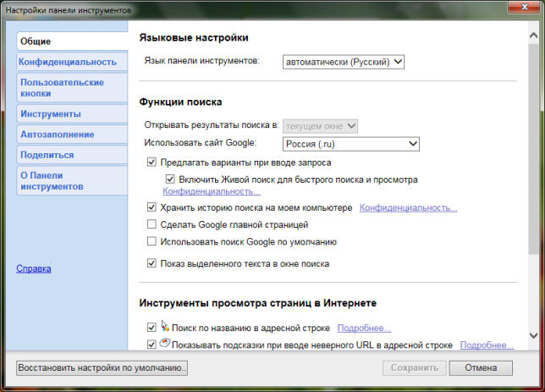The width and height of the screenshot is (545, 392).
Task: Expand the Язык панели инструментов dropdown
Action: tap(344, 62)
